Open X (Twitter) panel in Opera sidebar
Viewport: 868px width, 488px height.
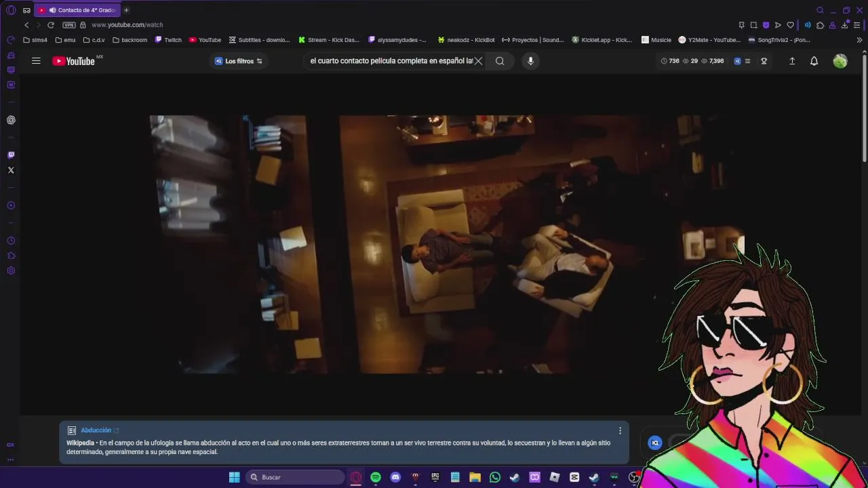point(11,170)
